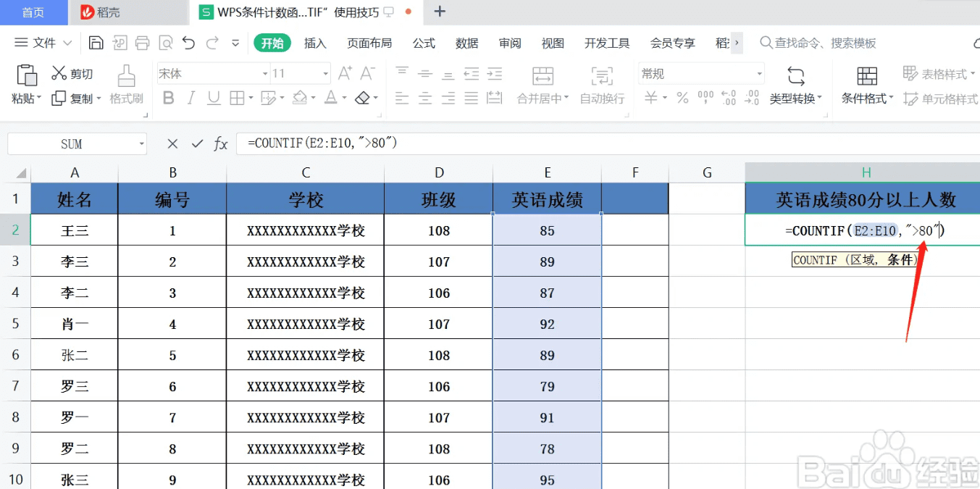The height and width of the screenshot is (489, 980).
Task: Click the increase decimal places icon
Action: 729,98
